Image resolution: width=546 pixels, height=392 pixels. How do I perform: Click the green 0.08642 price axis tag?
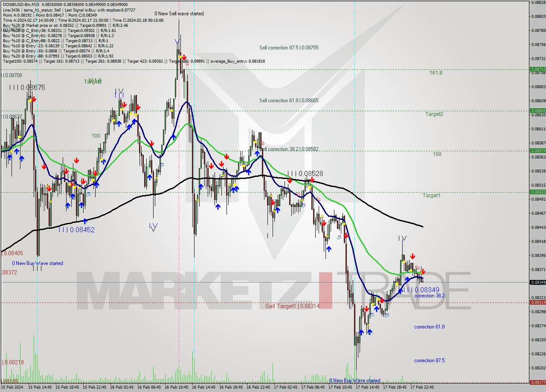click(537, 110)
